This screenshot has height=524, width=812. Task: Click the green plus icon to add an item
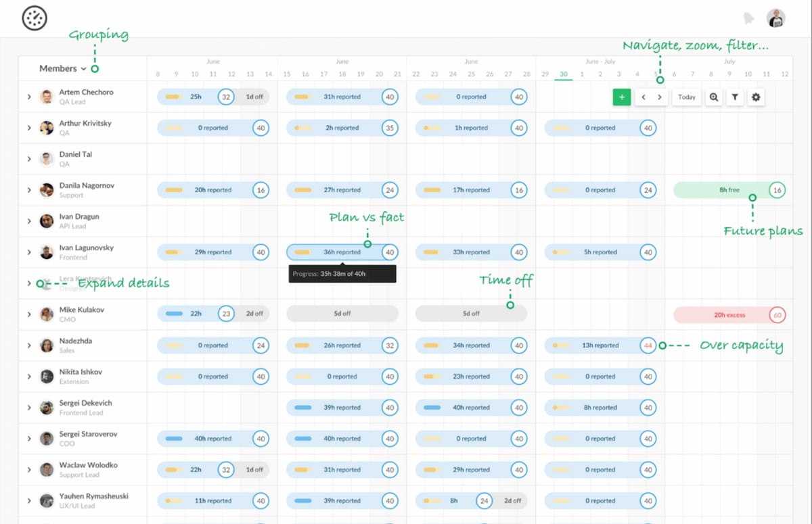pyautogui.click(x=622, y=97)
